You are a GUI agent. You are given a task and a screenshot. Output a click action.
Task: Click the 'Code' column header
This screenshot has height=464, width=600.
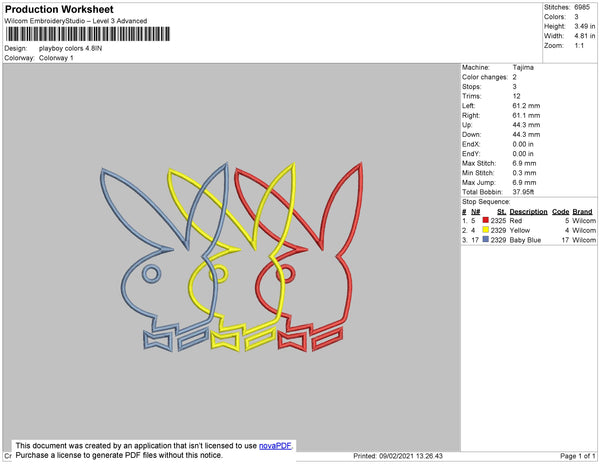pyautogui.click(x=561, y=212)
